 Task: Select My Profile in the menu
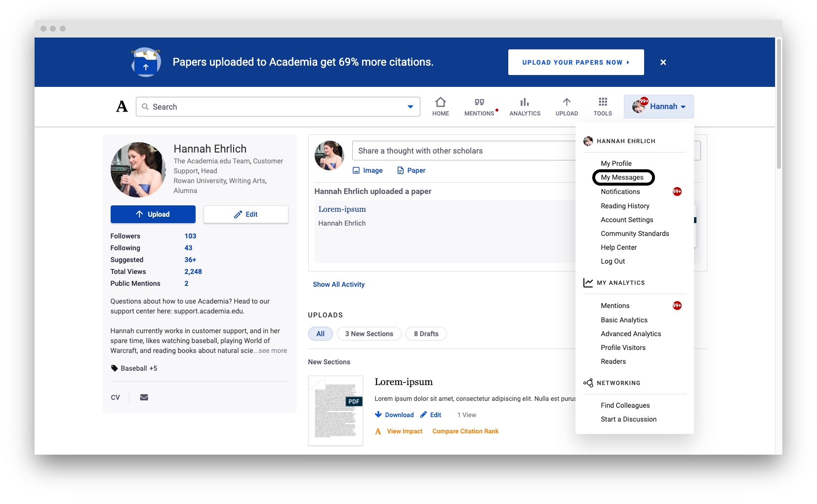(x=616, y=163)
